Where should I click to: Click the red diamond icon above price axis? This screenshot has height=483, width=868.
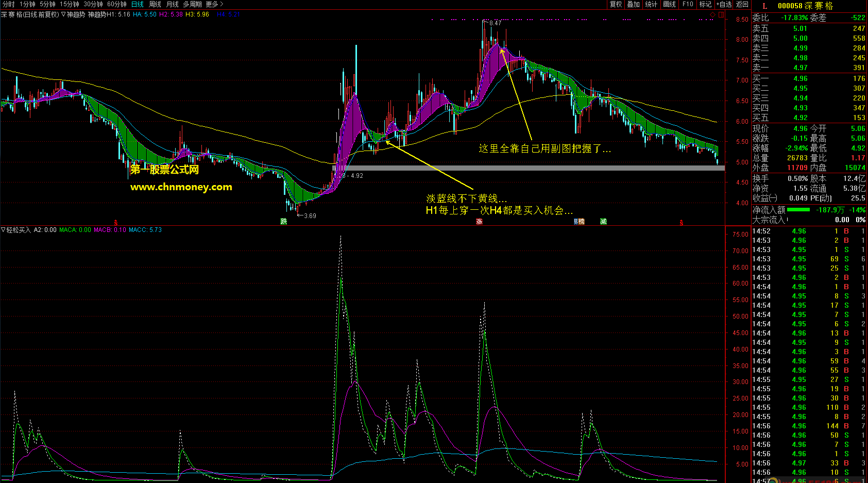pos(713,15)
